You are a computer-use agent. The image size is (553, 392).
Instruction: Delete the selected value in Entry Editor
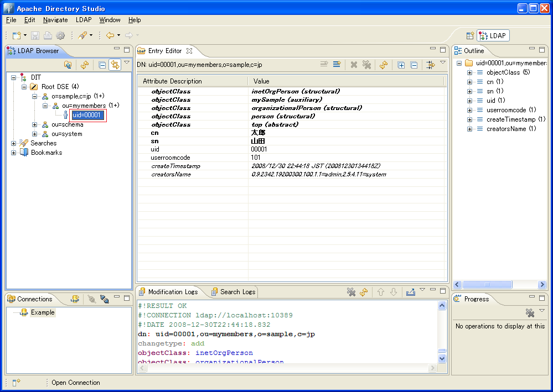pos(354,65)
